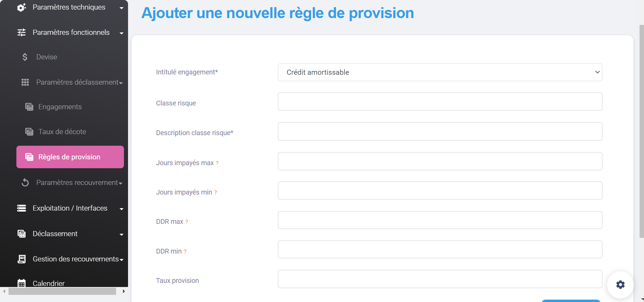The image size is (644, 302).
Task: Click the Engagements sidebar icon
Action: 29,107
